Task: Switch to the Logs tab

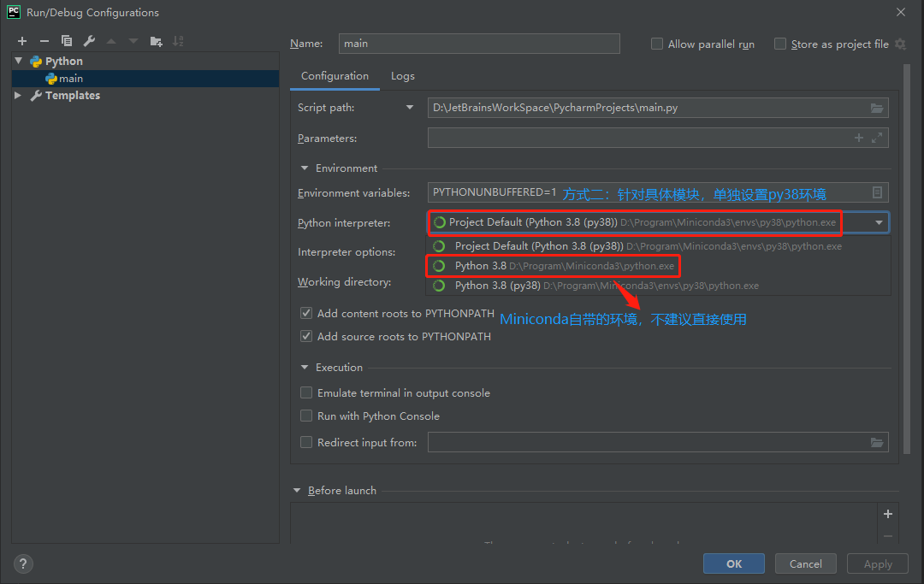Action: coord(403,76)
